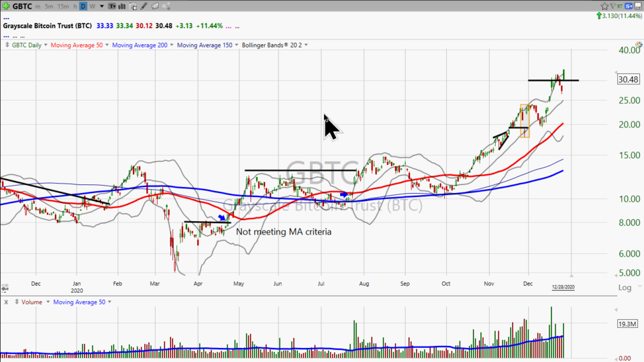Open the volume Moving Average 50 dropdown
The height and width of the screenshot is (362, 644).
tap(109, 302)
